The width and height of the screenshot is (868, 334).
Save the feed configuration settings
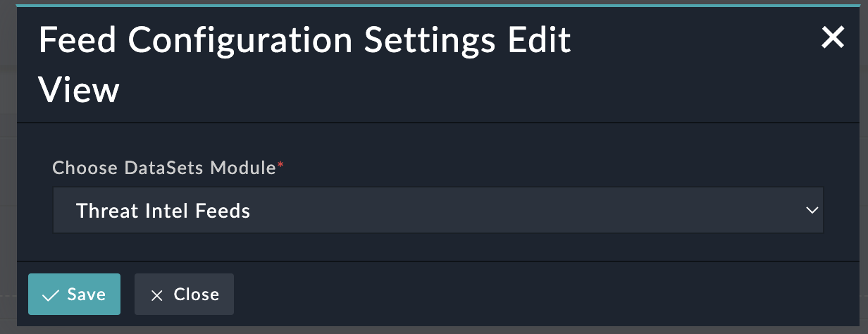tap(74, 294)
